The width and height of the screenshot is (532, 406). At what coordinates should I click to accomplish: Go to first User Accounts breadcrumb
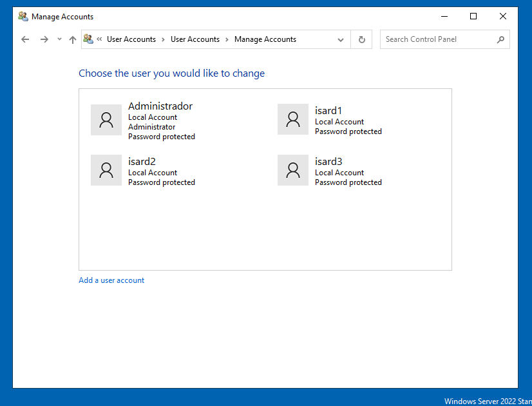click(x=131, y=39)
